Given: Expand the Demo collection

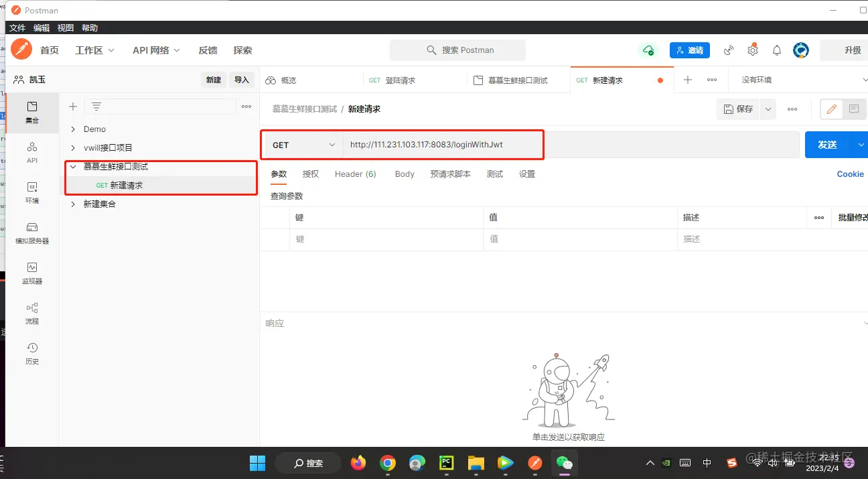Looking at the screenshot, I should tap(73, 129).
